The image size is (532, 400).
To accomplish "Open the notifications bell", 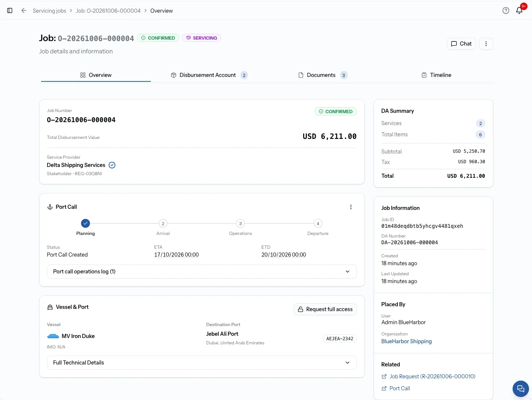I will [x=519, y=10].
